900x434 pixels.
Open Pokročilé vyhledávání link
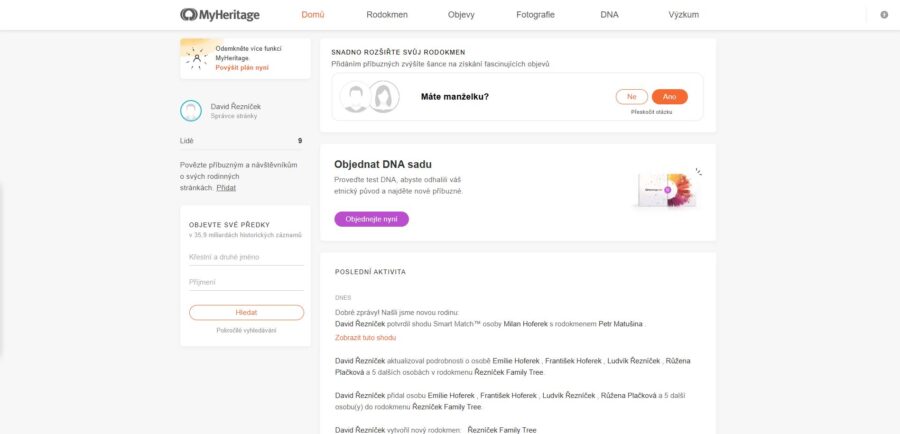click(x=246, y=331)
